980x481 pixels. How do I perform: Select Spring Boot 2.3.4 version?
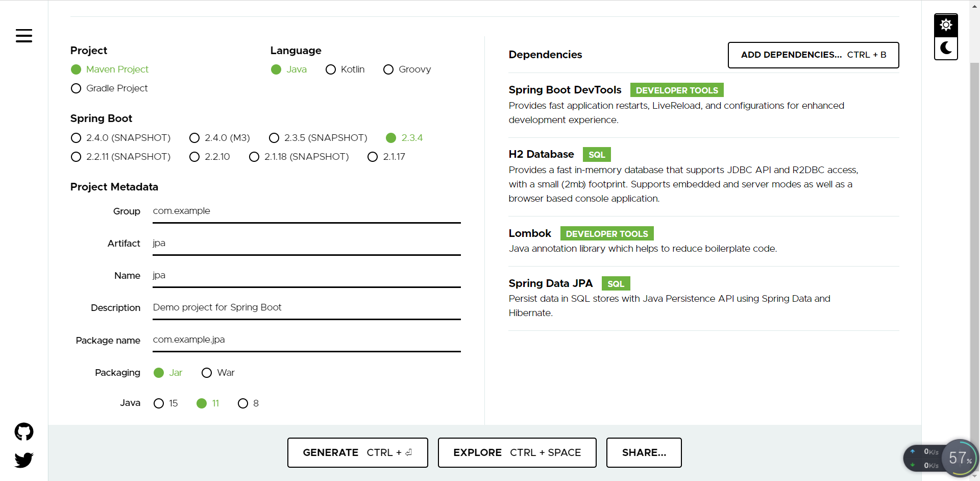pyautogui.click(x=404, y=138)
